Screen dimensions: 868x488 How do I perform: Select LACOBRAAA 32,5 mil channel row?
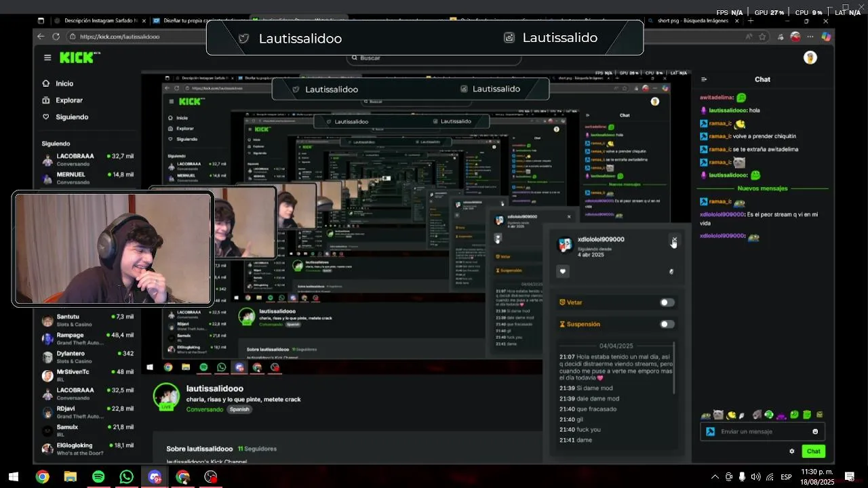click(87, 393)
